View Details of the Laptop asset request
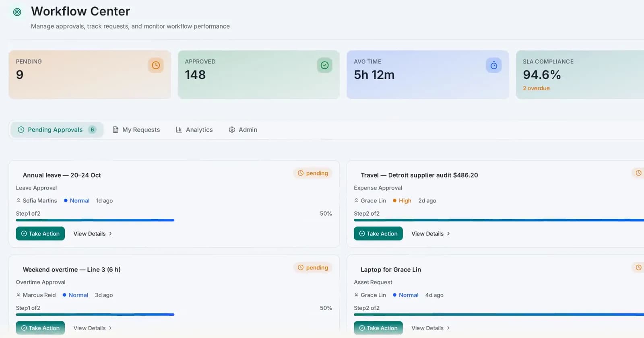 click(431, 328)
